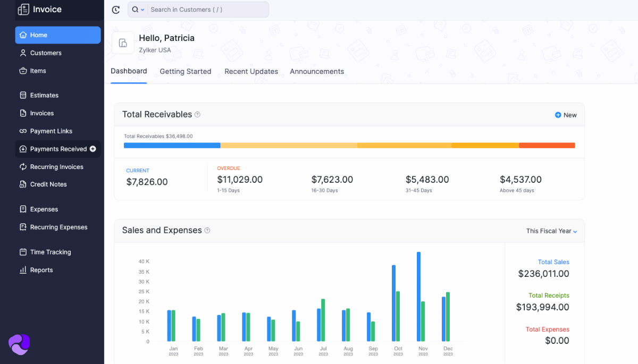The image size is (638, 364).
Task: Open Recurring Invoices from the sidebar
Action: (x=56, y=167)
